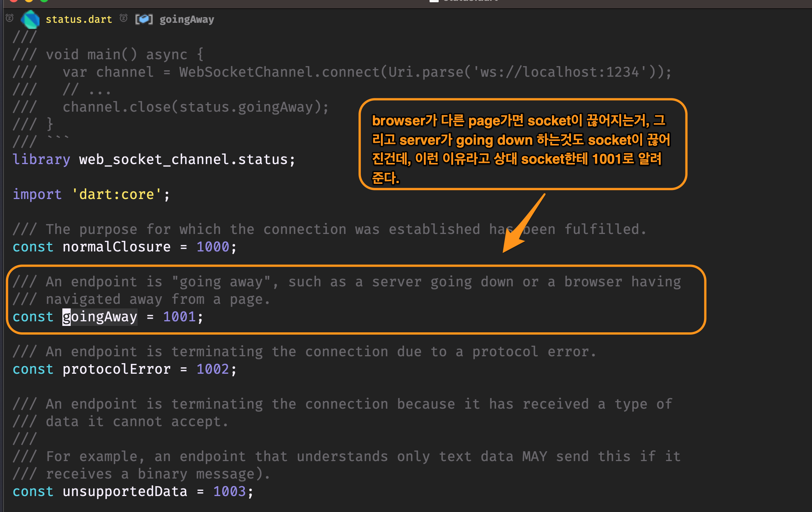The height and width of the screenshot is (512, 812).
Task: Click the status.dart title in the window bar
Action: [x=469, y=1]
